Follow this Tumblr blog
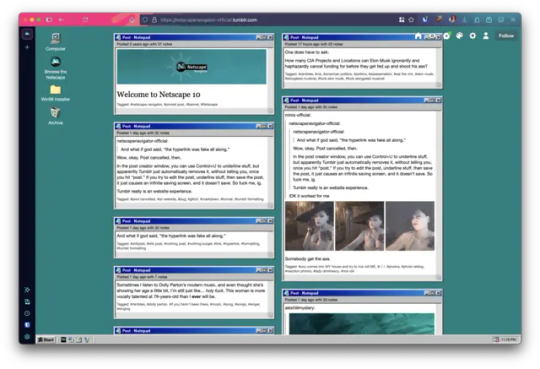 pos(506,36)
